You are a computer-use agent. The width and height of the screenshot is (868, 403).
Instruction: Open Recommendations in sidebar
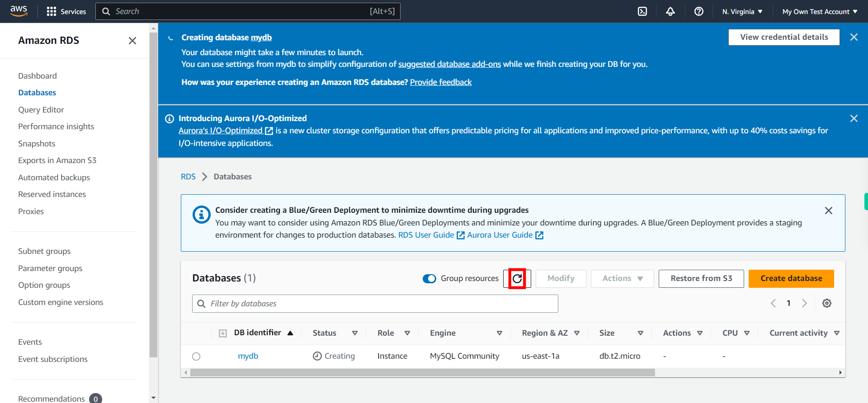click(x=52, y=398)
